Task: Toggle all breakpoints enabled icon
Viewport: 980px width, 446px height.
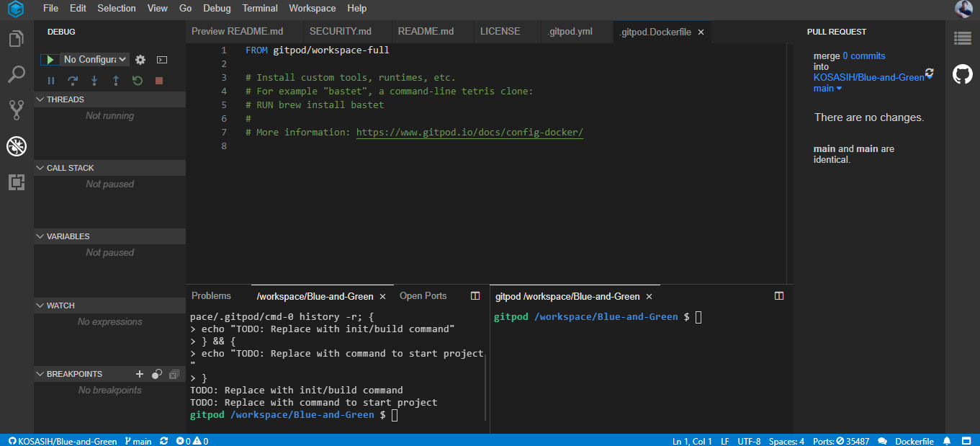Action: click(157, 374)
